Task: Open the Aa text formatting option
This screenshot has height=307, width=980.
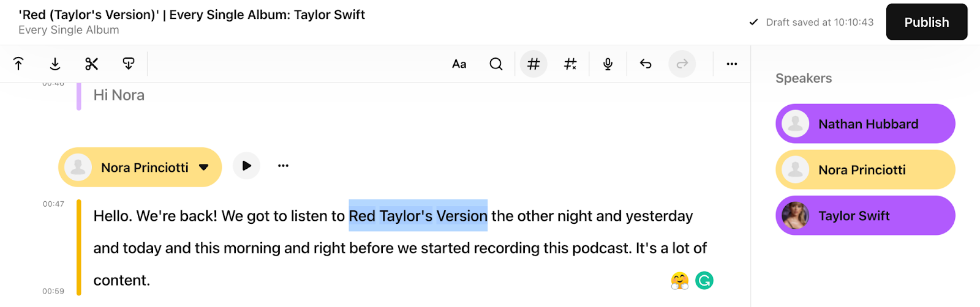Action: pyautogui.click(x=459, y=64)
